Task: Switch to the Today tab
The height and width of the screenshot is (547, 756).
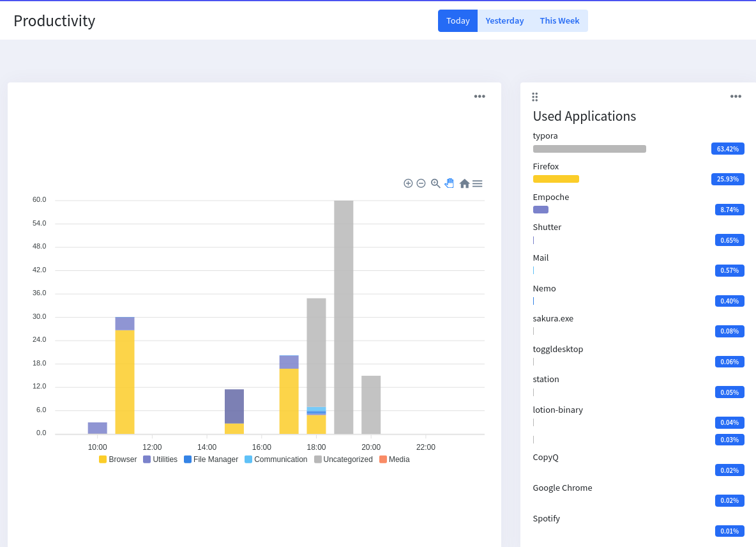Action: point(458,20)
